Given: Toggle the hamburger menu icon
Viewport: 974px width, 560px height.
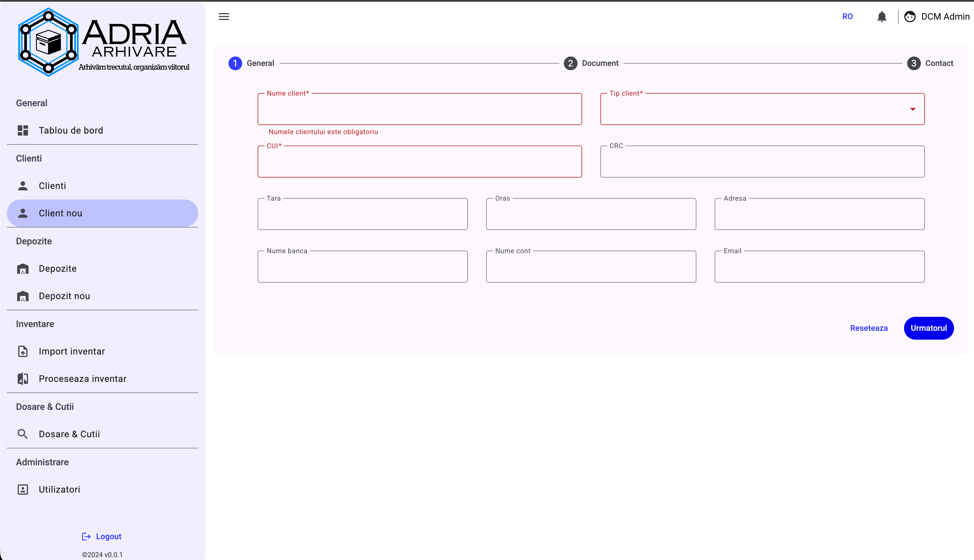Looking at the screenshot, I should [224, 17].
